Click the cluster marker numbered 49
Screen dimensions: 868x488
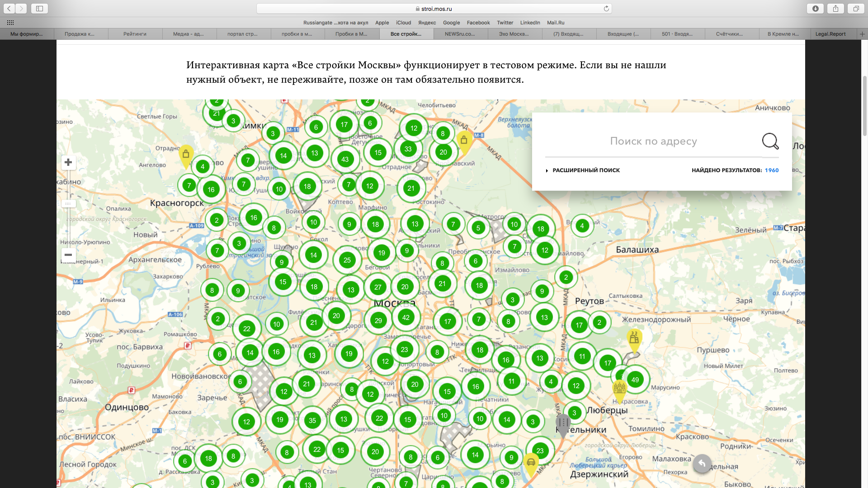click(635, 380)
